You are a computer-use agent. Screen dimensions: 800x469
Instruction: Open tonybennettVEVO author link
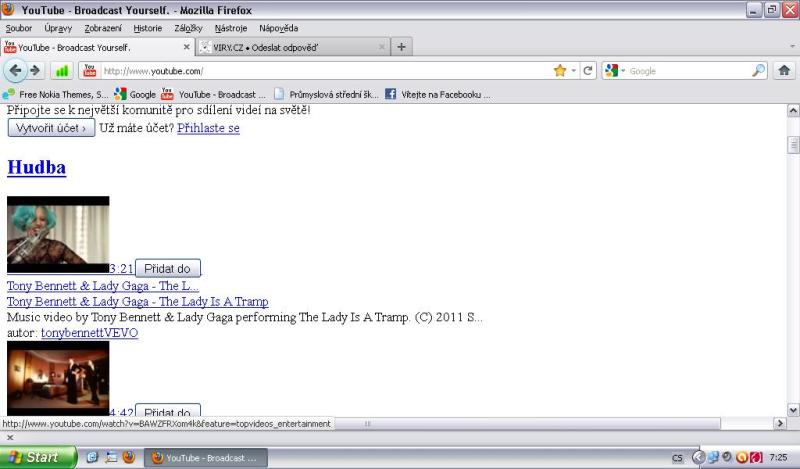point(89,333)
